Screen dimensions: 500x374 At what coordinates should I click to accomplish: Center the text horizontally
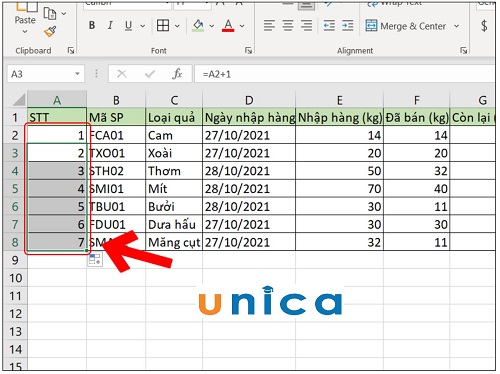tap(288, 25)
